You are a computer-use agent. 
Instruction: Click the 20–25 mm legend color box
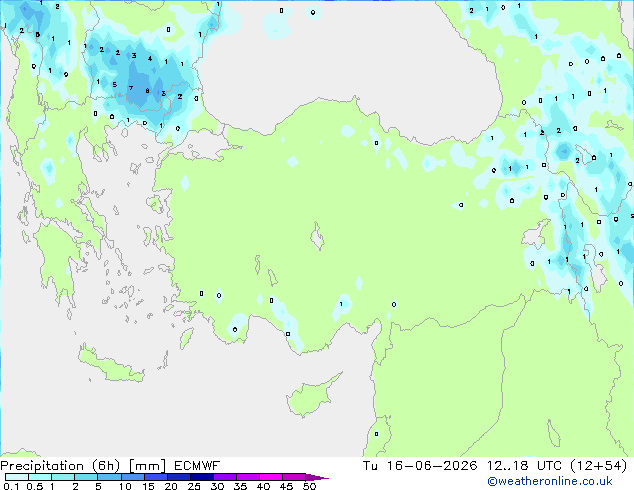179,477
